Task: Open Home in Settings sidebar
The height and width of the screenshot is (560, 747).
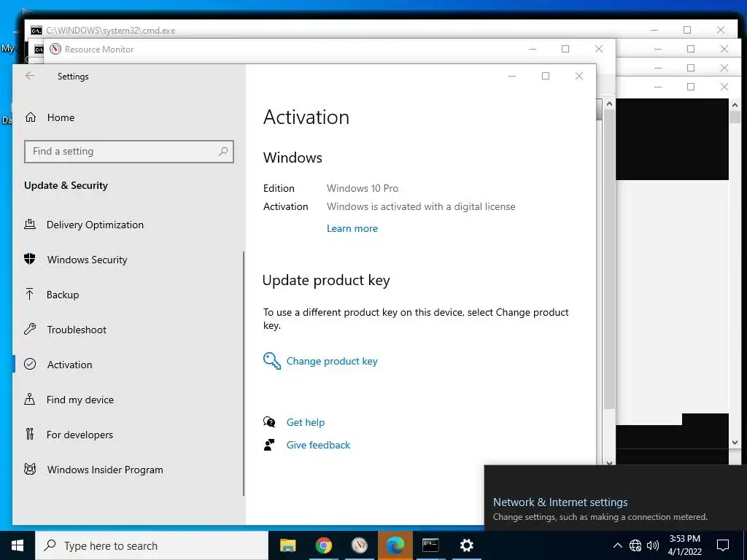Action: point(61,117)
